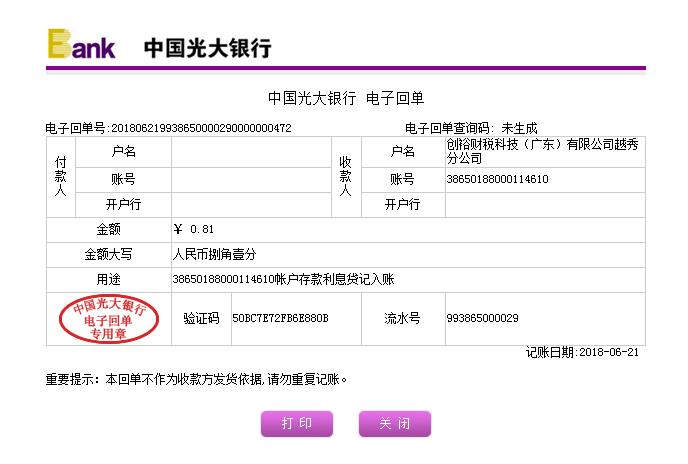Click the 记账日期 2018-06-21 text
This screenshot has width=688, height=464.
coord(582,352)
